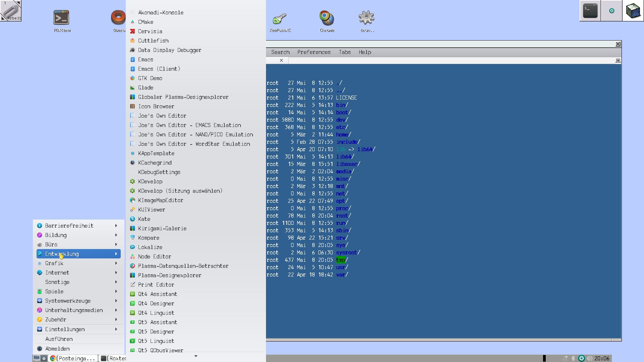Click the cube dock icon at top right
The width and height of the screenshot is (644, 362).
(633, 11)
